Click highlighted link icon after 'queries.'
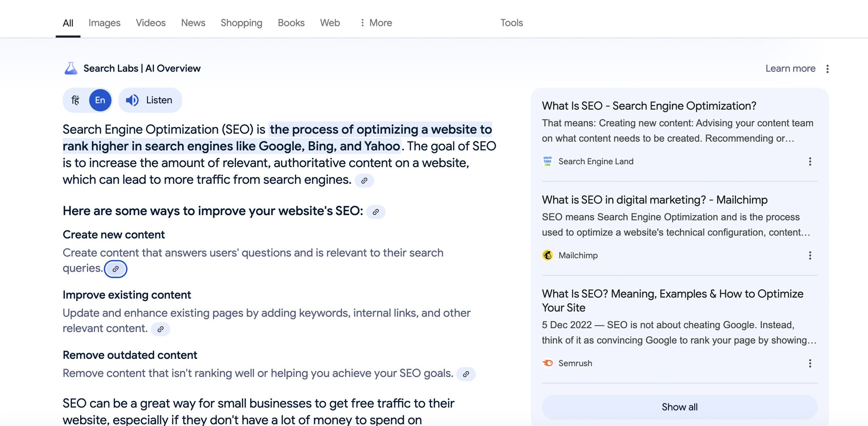 coord(116,269)
